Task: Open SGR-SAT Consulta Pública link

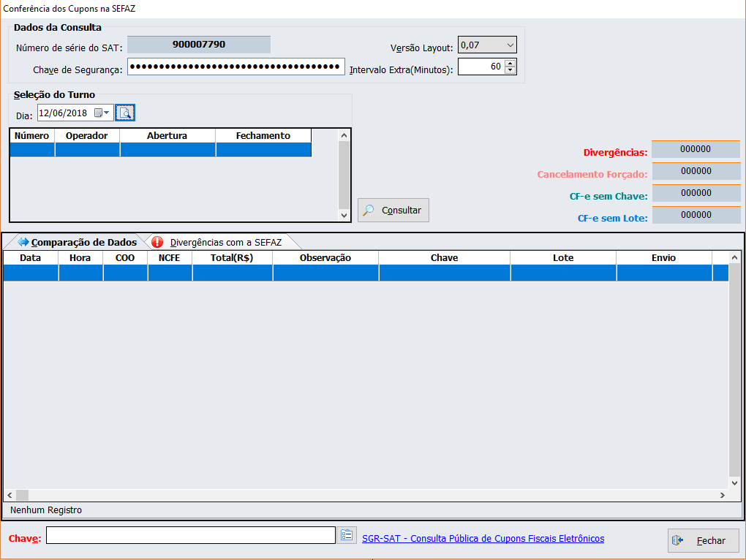Action: tap(483, 539)
